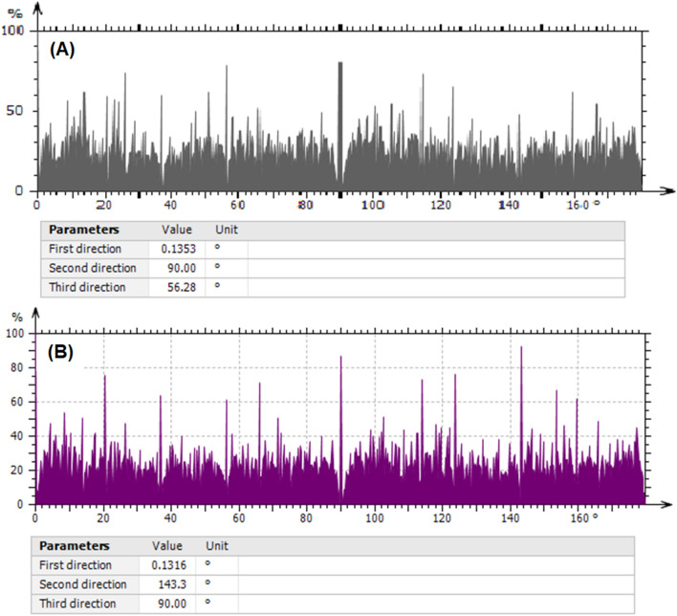Click the (A) chart label

click(62, 50)
